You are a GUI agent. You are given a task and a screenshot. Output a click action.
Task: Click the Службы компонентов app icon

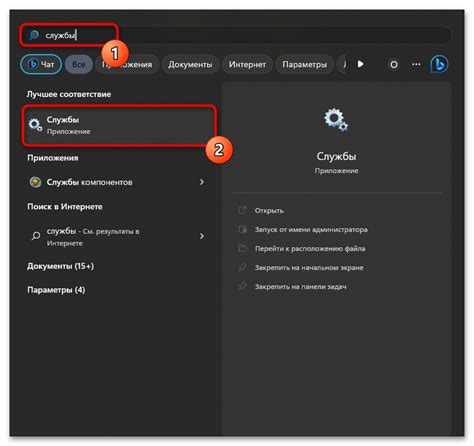(x=35, y=182)
